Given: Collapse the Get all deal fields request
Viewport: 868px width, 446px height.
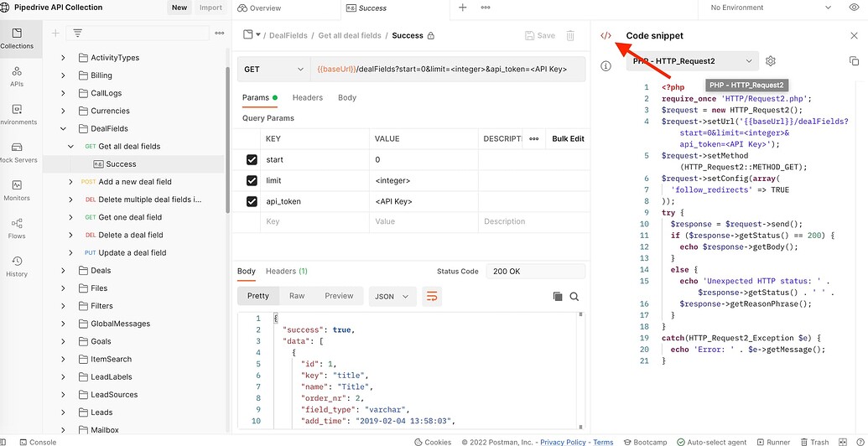Looking at the screenshot, I should (x=70, y=146).
